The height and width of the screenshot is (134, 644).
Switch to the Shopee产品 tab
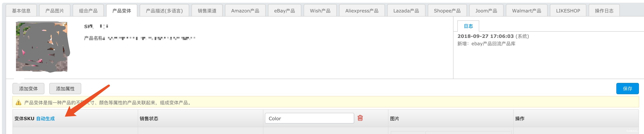pyautogui.click(x=447, y=11)
